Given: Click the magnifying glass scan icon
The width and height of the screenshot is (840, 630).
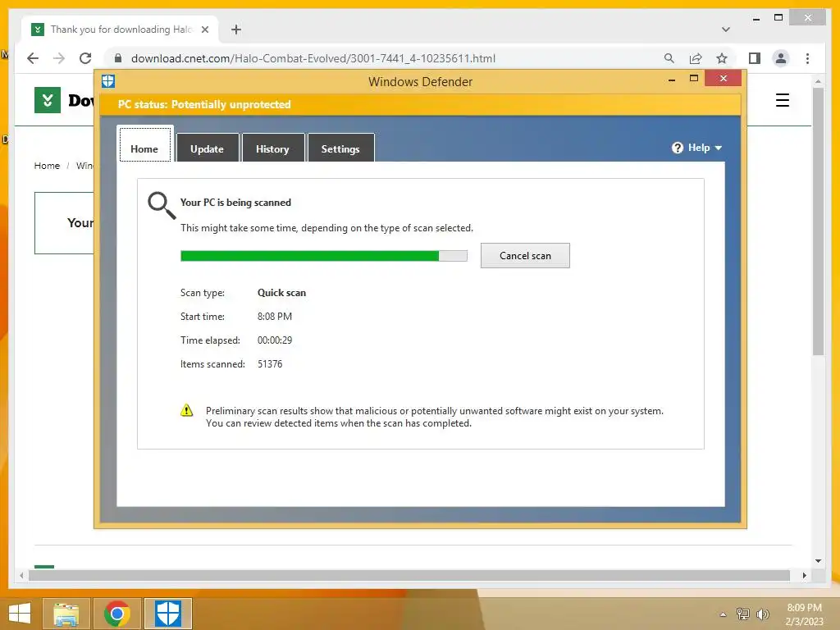Looking at the screenshot, I should (162, 206).
